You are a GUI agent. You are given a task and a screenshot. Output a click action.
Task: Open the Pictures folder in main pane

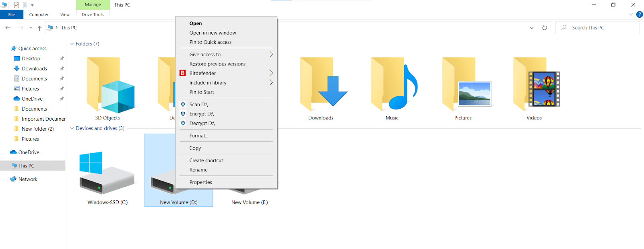pos(463,85)
